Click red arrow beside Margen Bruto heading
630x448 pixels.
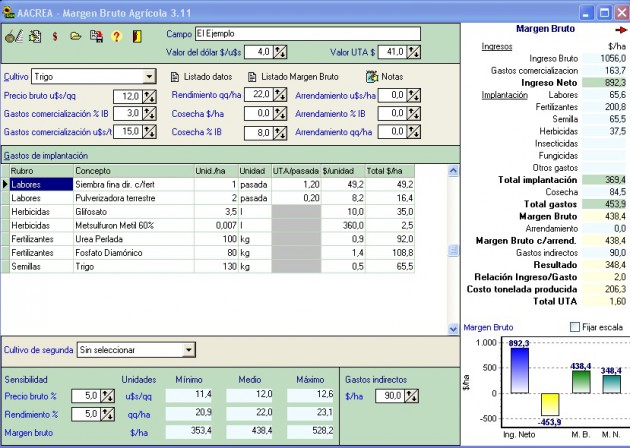click(621, 30)
